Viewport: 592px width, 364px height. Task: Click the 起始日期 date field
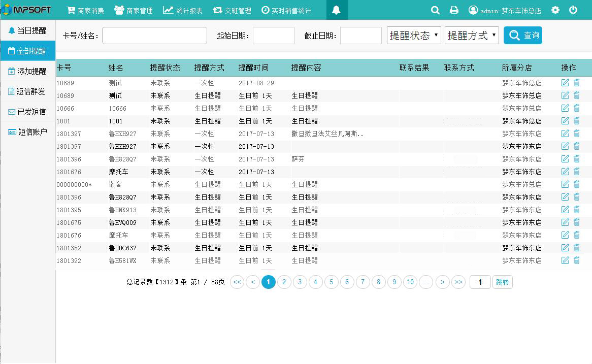(x=273, y=36)
